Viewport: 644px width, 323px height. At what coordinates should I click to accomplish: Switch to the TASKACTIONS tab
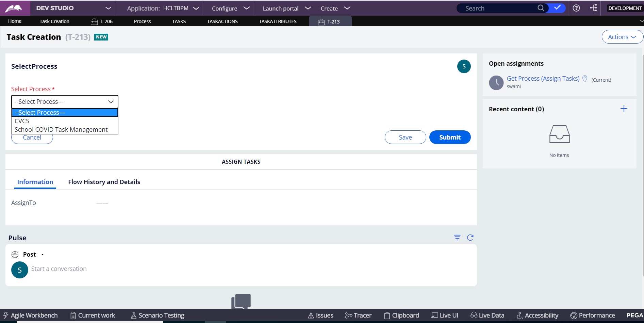tap(222, 21)
